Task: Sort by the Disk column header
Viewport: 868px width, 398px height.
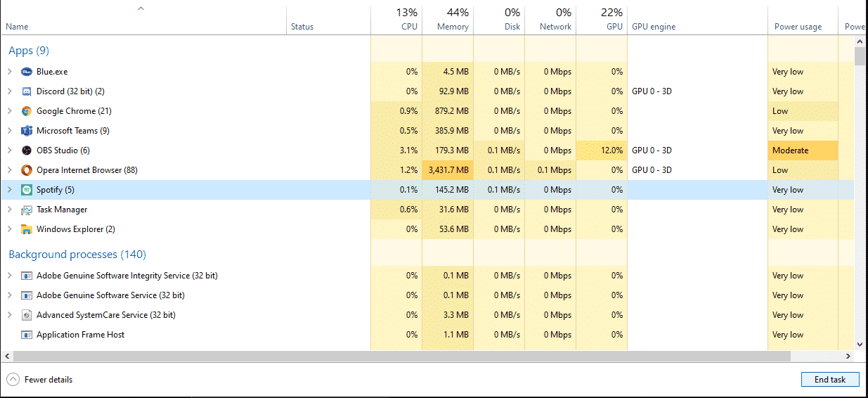Action: pyautogui.click(x=499, y=20)
